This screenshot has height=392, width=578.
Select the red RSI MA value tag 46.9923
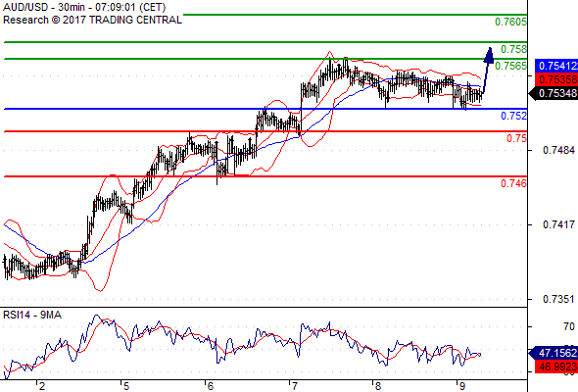pos(556,367)
